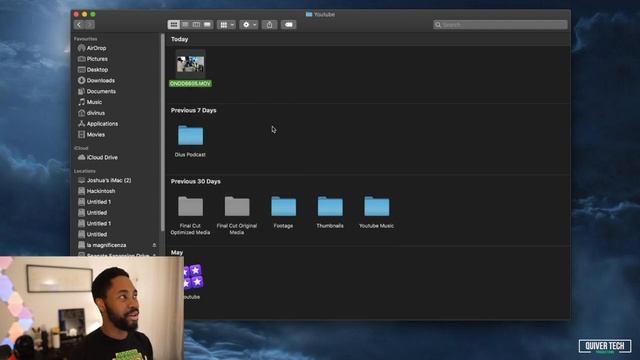Focus the Finder Search field
The height and width of the screenshot is (360, 640).
coord(500,25)
